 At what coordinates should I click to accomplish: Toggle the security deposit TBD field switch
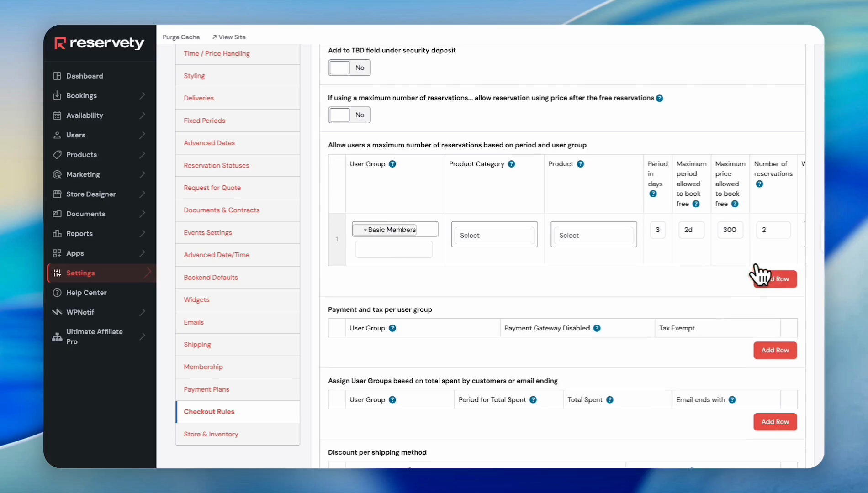349,68
